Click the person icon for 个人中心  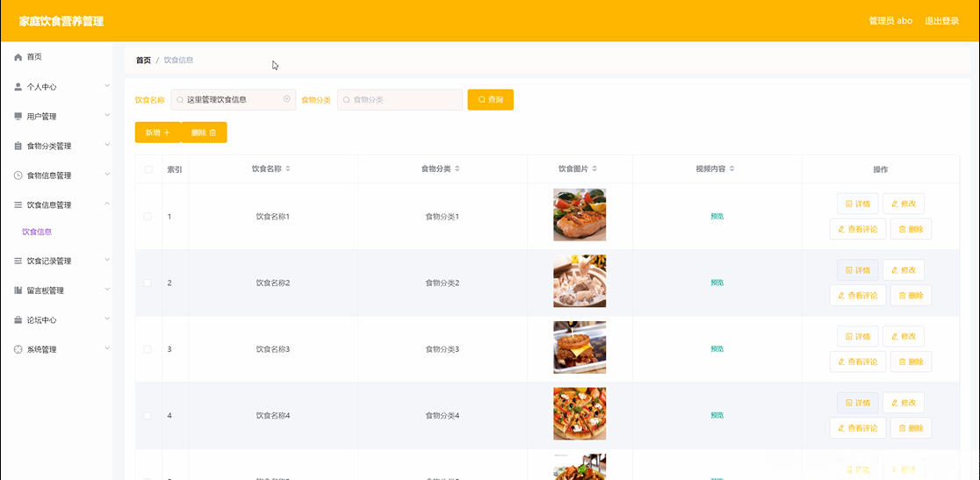(18, 88)
